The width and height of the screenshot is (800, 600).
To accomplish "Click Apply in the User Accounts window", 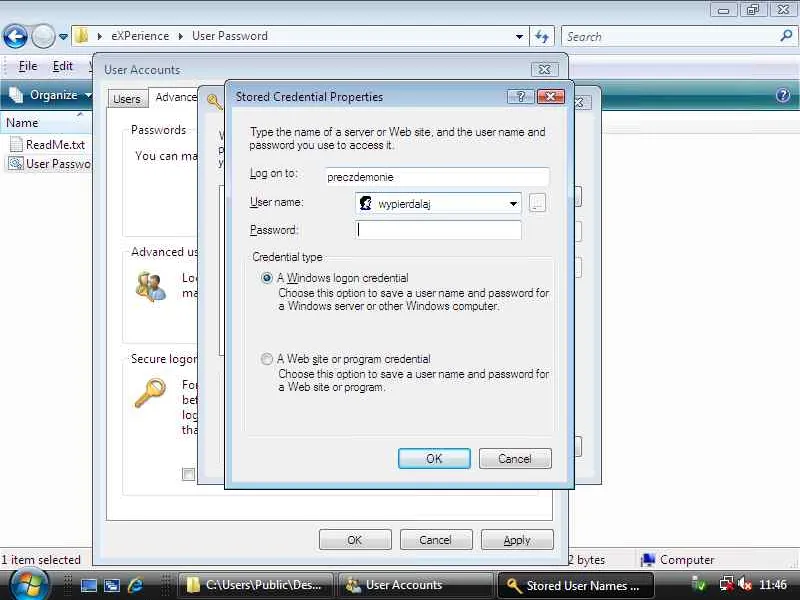I will [517, 539].
